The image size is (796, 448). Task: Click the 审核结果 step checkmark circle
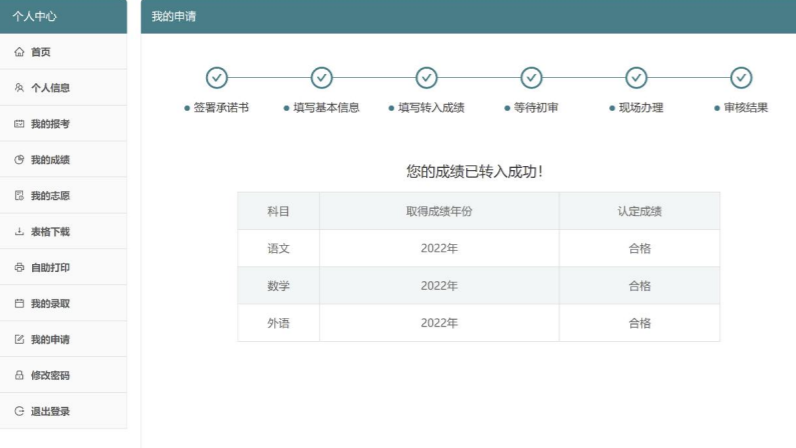pos(741,78)
